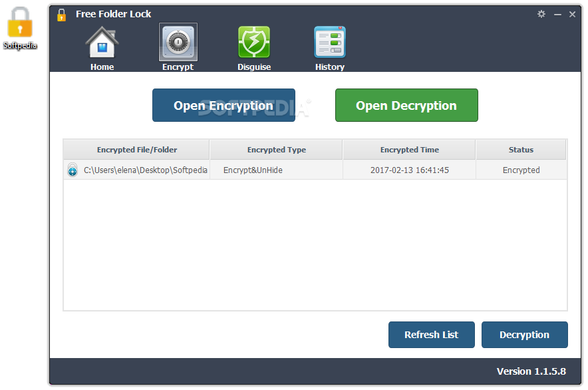Click the Refresh List button
Image resolution: width=588 pixels, height=390 pixels.
click(x=431, y=335)
